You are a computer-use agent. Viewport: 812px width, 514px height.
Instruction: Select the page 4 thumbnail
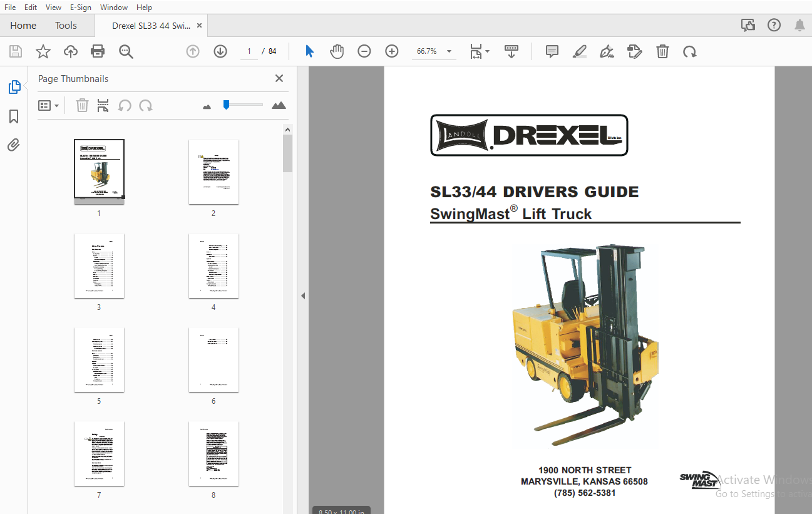(x=213, y=265)
